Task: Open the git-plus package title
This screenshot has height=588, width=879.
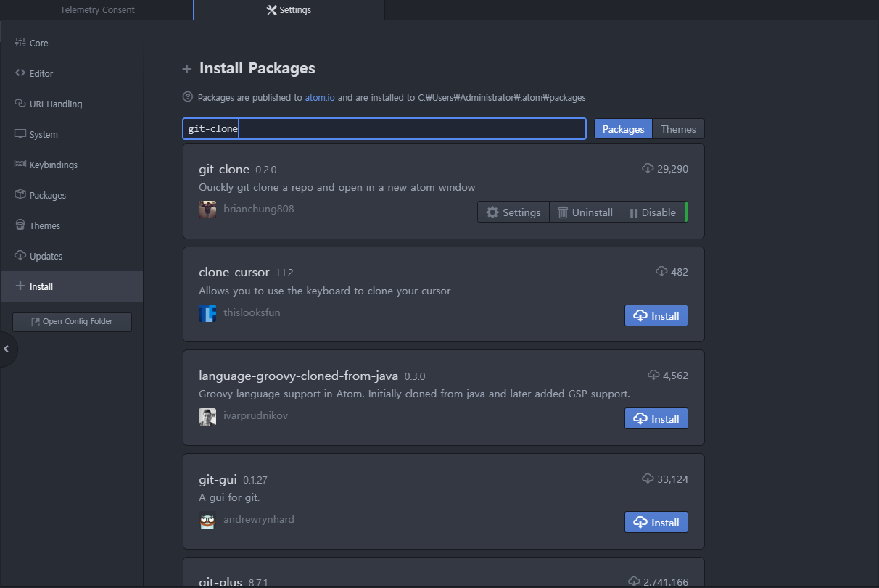Action: (x=220, y=582)
